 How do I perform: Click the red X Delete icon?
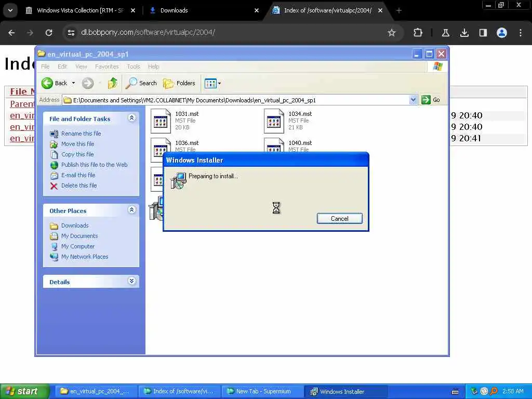[54, 186]
